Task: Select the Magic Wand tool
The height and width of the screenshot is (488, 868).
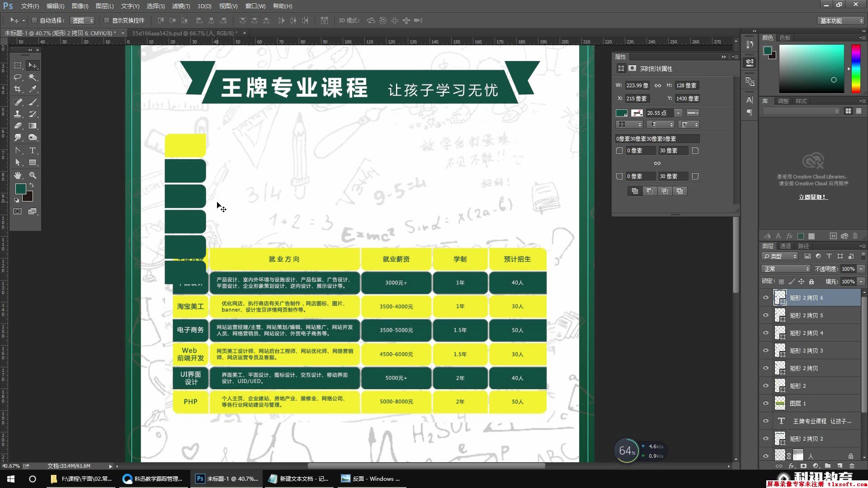Action: pyautogui.click(x=33, y=77)
